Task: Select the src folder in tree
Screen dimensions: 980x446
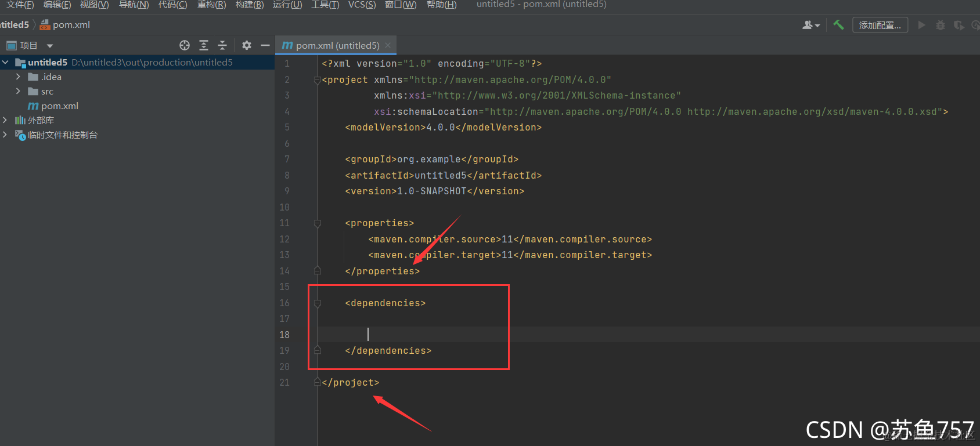Action: point(47,91)
